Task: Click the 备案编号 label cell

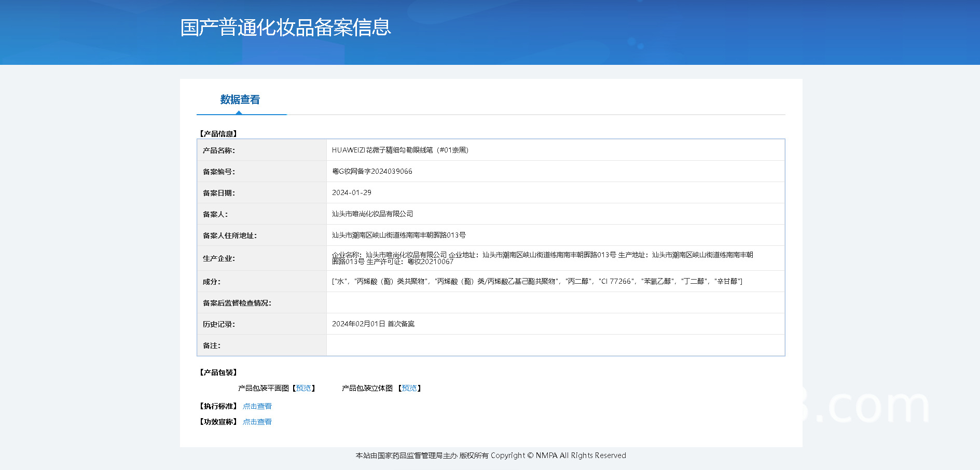Action: (x=262, y=172)
